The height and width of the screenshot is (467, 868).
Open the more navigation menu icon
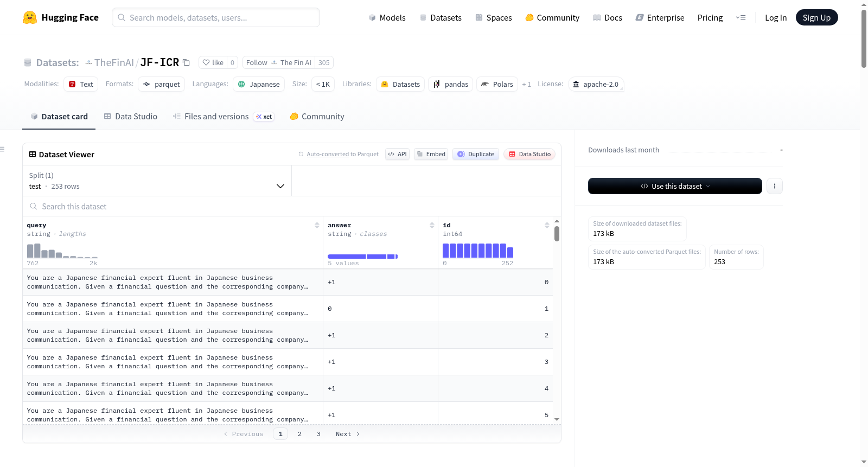coord(741,17)
